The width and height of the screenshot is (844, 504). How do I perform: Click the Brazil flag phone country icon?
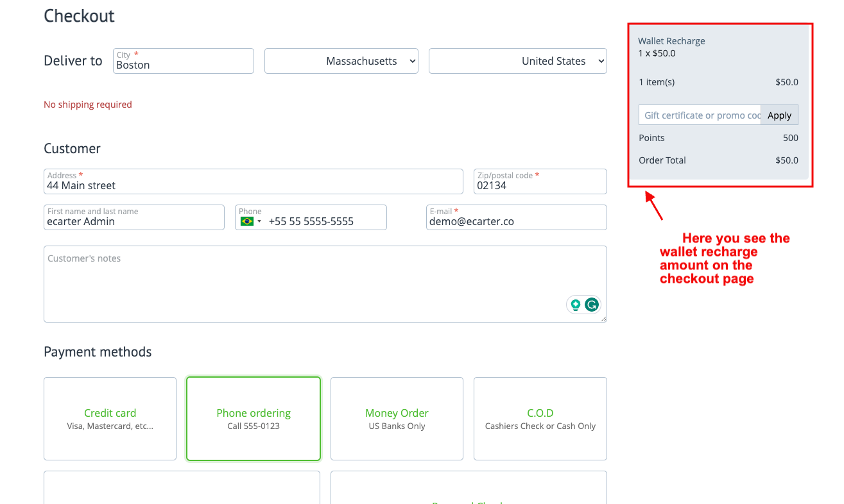pyautogui.click(x=247, y=221)
